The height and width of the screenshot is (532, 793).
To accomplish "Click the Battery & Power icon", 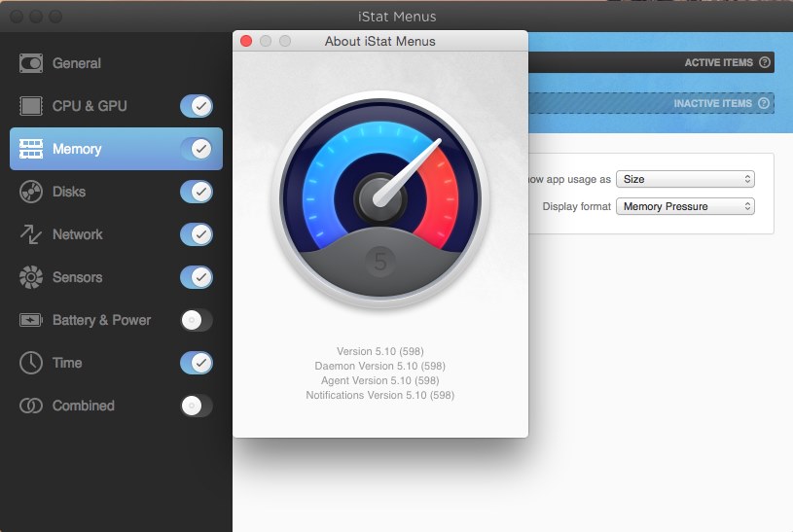I will (x=32, y=320).
